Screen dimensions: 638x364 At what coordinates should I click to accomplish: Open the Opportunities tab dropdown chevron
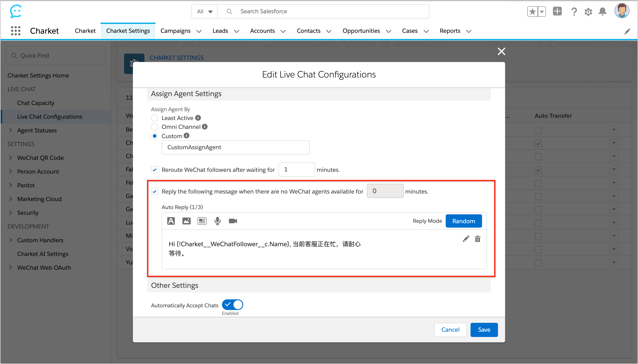(x=388, y=31)
